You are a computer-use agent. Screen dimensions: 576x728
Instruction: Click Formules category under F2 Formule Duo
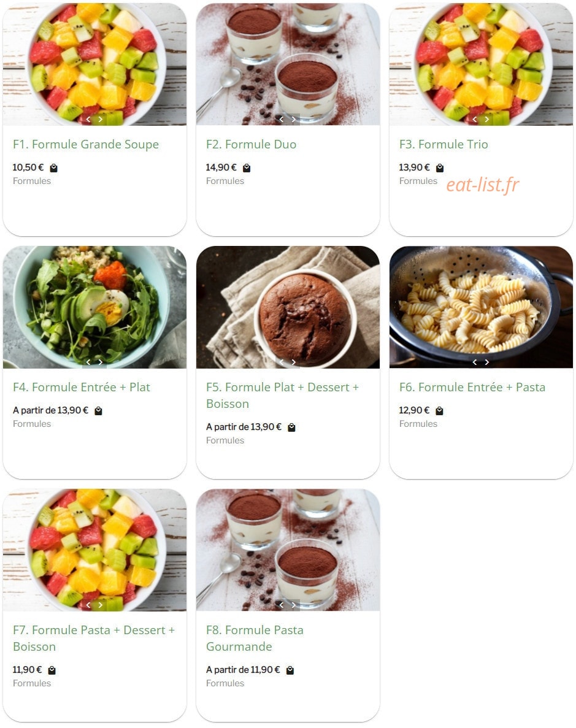(x=225, y=181)
